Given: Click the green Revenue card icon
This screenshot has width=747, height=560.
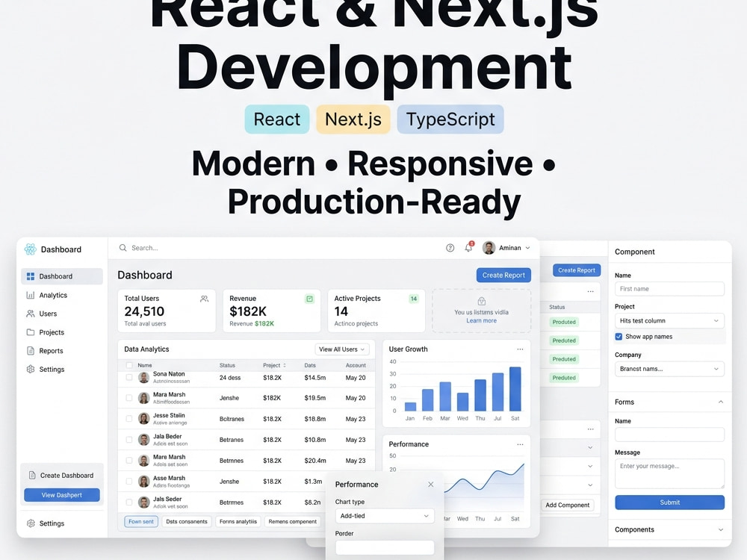Looking at the screenshot, I should coord(310,299).
